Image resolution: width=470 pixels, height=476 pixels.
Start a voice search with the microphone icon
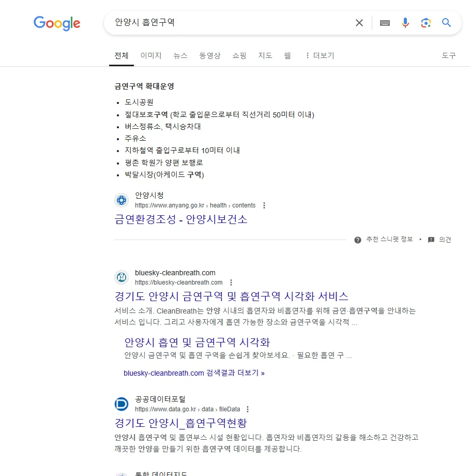pos(405,23)
